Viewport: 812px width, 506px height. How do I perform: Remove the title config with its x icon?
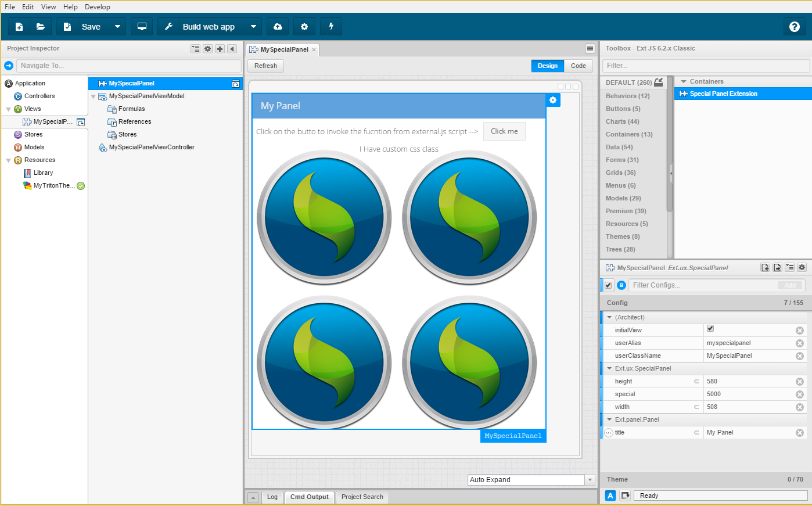click(x=800, y=433)
